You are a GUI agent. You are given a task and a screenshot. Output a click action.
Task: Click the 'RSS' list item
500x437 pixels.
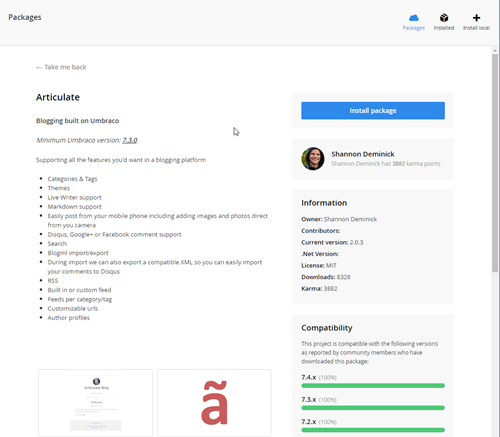click(53, 281)
